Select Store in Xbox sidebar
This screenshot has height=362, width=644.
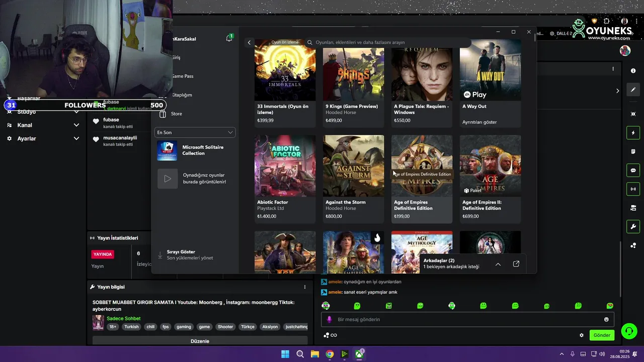177,114
